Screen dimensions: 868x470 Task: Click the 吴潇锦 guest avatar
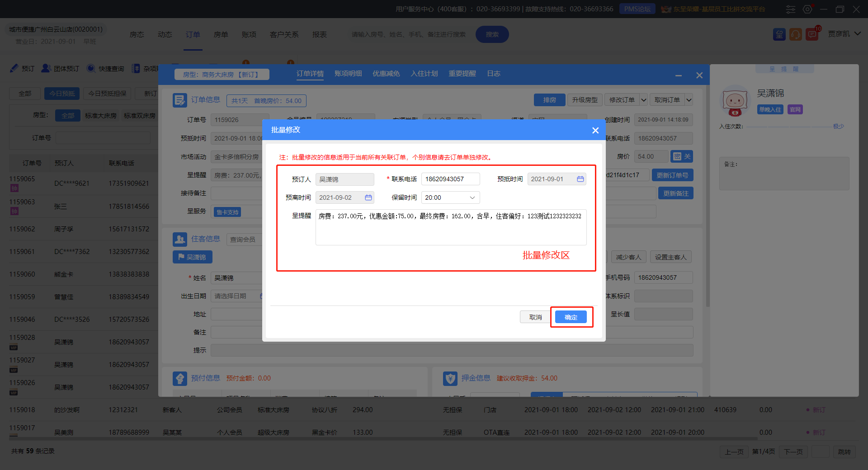(x=735, y=101)
